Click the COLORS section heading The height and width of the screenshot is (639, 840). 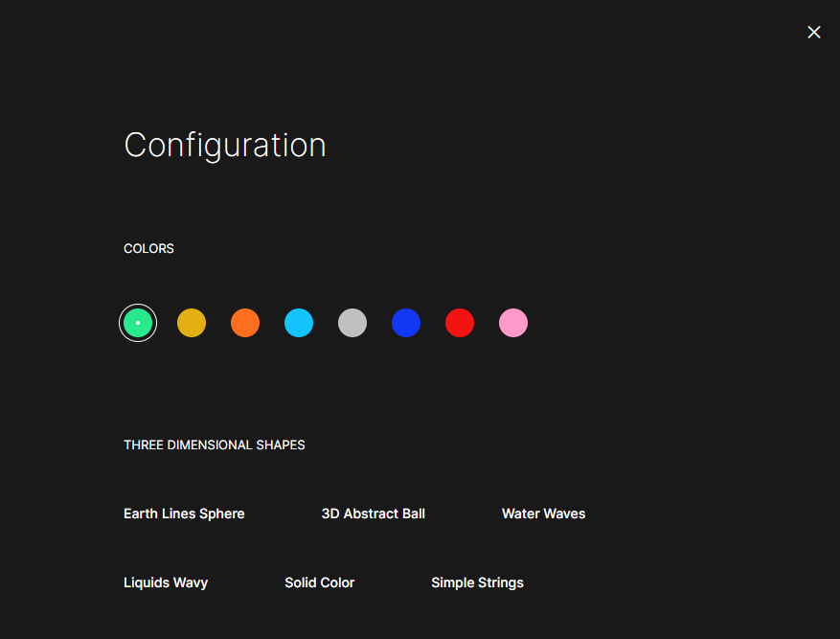[148, 248]
